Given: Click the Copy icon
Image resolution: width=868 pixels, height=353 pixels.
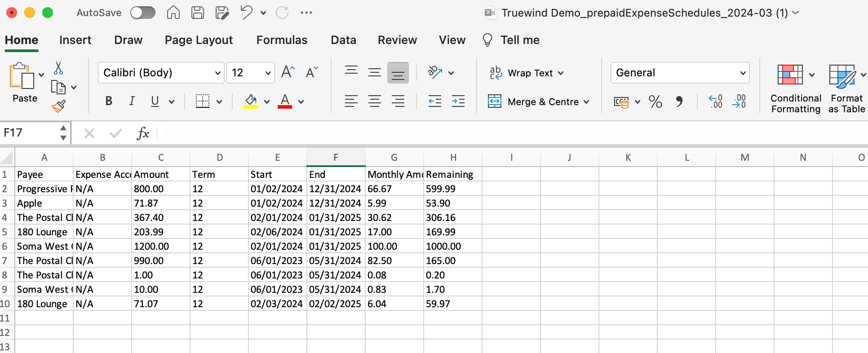Looking at the screenshot, I should (58, 87).
